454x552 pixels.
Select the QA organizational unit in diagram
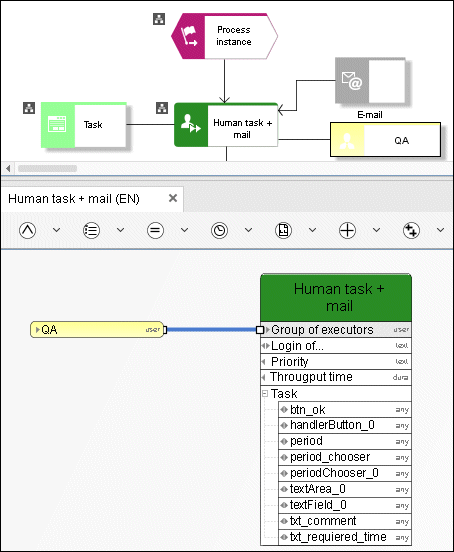point(385,140)
